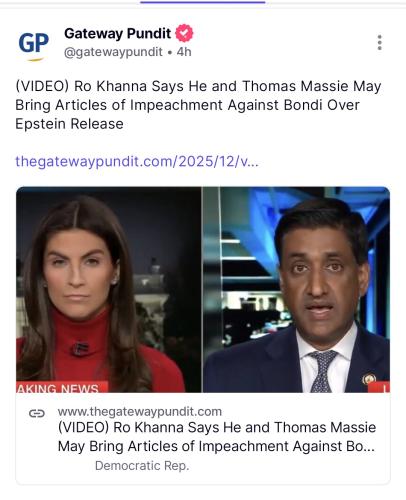Open Gateway Pundit display name
Image resolution: width=406 pixels, height=500 pixels.
point(117,33)
